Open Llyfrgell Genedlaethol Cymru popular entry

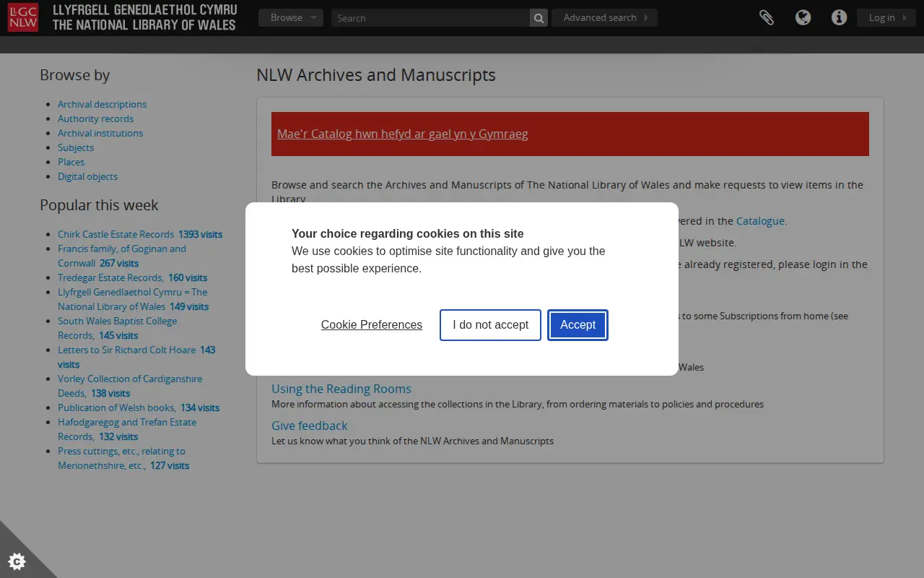(133, 299)
